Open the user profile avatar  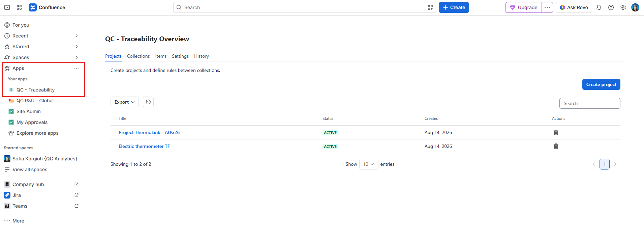coord(635,7)
